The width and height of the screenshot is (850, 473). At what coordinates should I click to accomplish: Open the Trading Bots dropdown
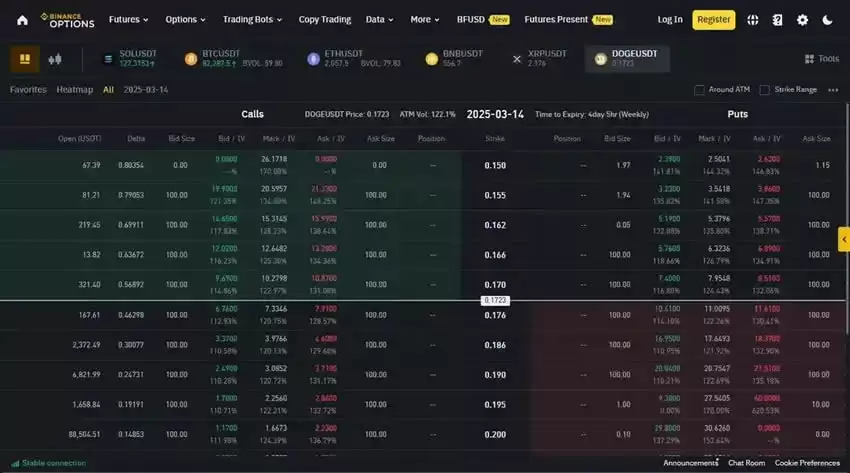point(252,19)
